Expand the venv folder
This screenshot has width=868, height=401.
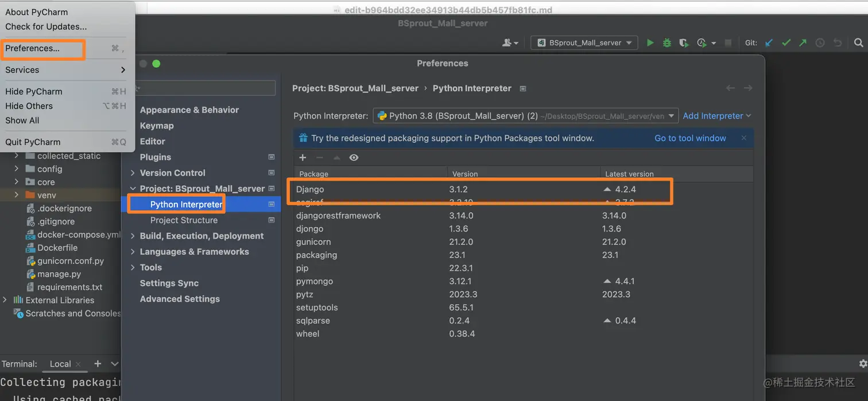coord(16,195)
